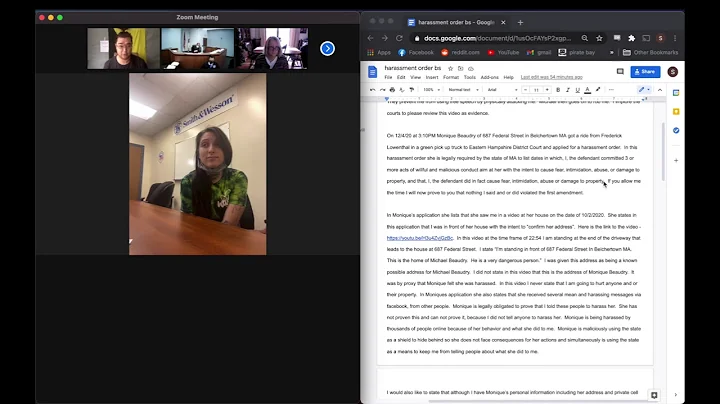Viewport: 720px width, 404px height.
Task: Open the Format menu in Docs
Action: tap(451, 77)
